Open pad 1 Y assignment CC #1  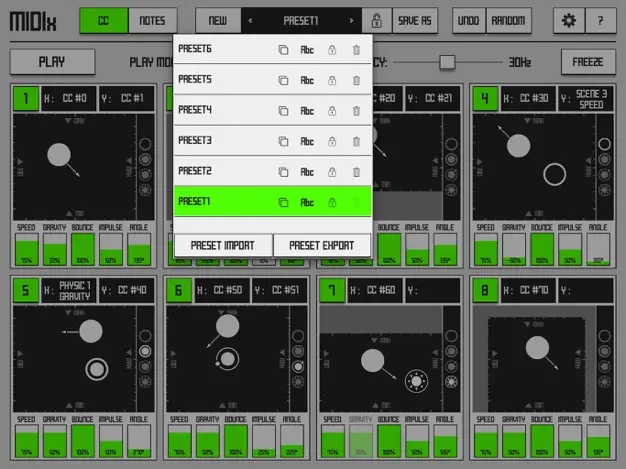point(127,98)
